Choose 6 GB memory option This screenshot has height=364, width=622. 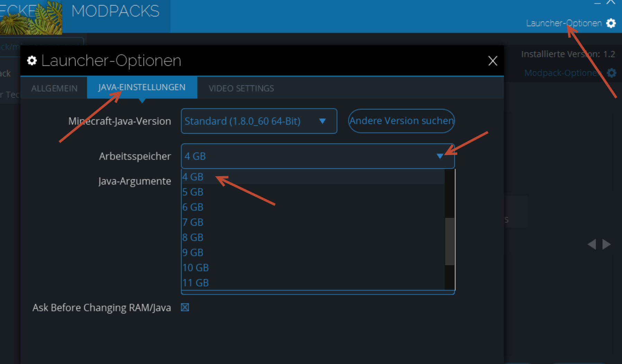[x=193, y=207]
